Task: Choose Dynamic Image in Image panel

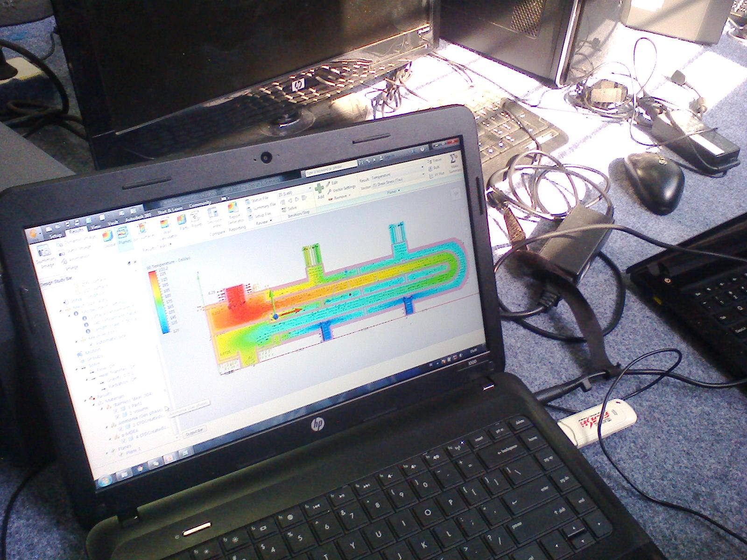Action: 76,241
